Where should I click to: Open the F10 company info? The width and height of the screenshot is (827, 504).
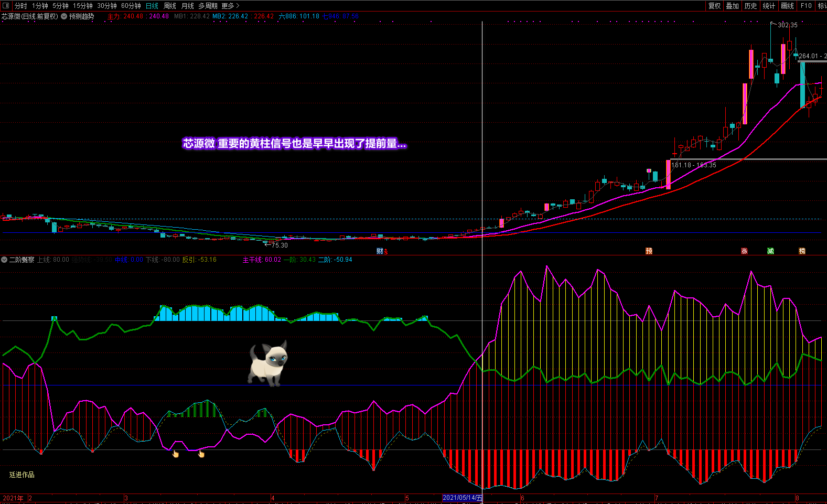[x=806, y=6]
